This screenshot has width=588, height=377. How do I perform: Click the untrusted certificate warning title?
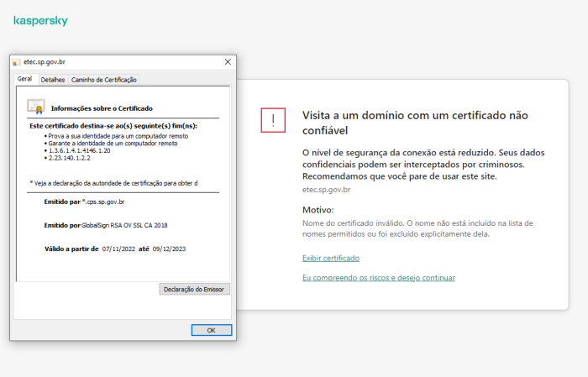click(x=415, y=123)
